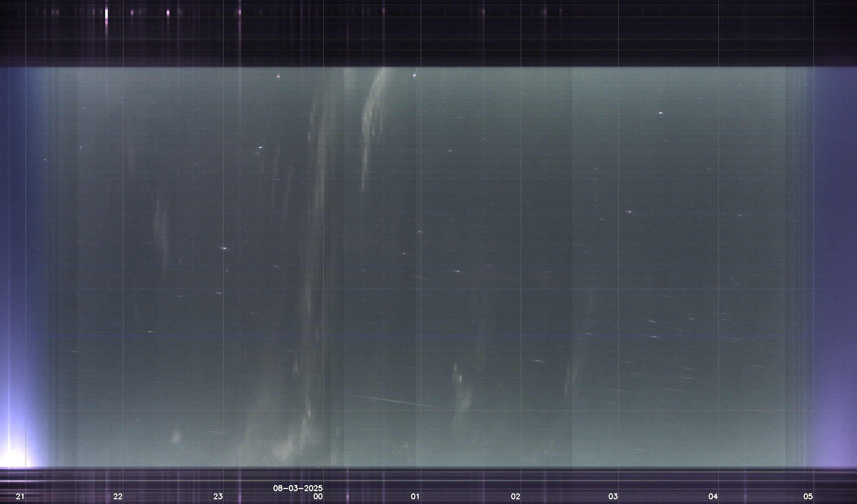Select the 01 hour label
857x504 pixels.
[415, 497]
